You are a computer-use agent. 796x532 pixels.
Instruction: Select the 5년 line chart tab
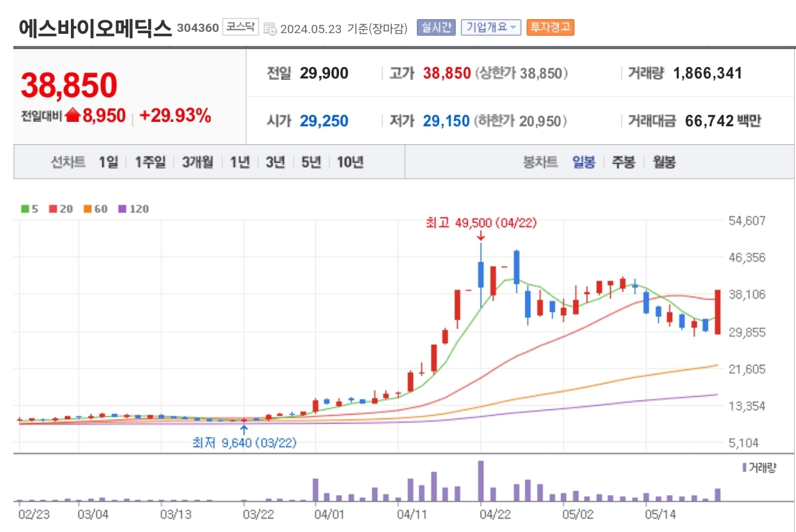point(311,162)
